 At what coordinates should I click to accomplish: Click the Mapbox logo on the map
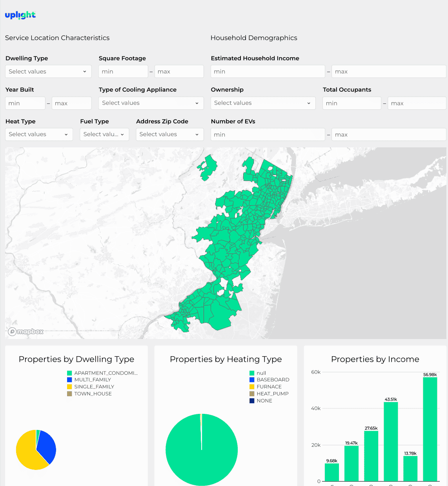point(26,332)
